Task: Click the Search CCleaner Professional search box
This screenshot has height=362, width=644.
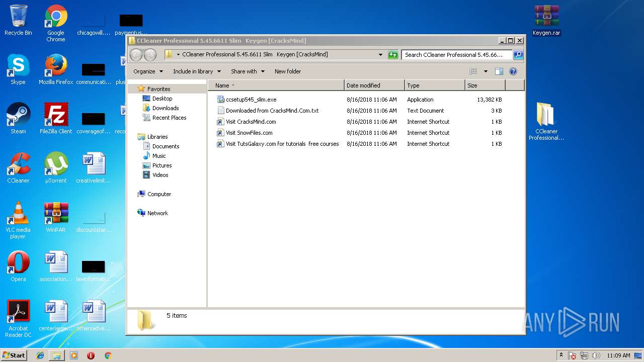Action: [457, 54]
